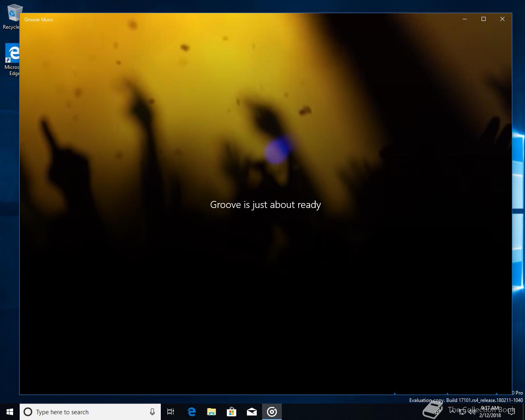Click the volume speaker tray icon
The image size is (525, 420).
click(x=472, y=412)
